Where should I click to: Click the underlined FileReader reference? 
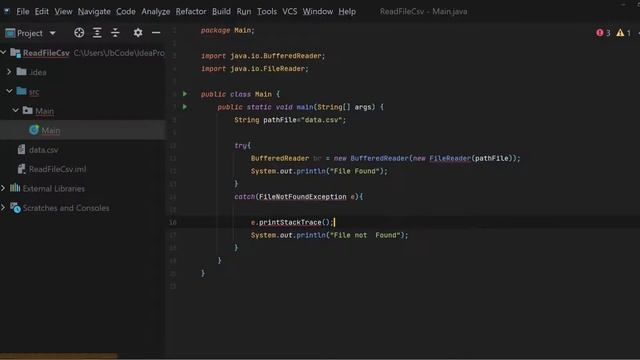(450, 158)
